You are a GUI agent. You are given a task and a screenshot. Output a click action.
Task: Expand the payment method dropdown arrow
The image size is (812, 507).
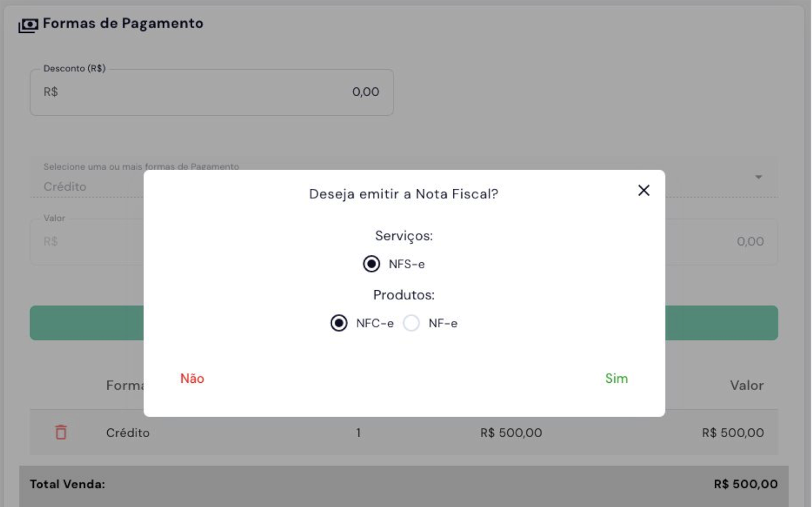pos(758,177)
